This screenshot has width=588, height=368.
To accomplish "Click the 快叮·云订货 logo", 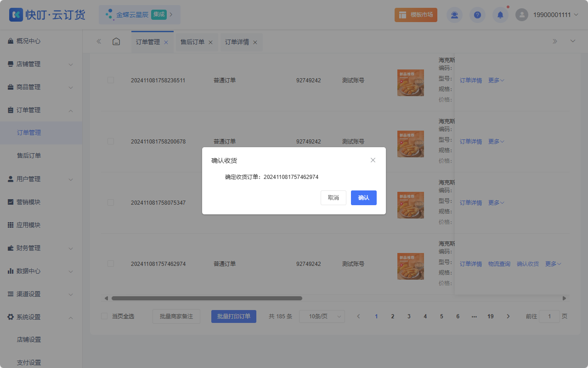I will [47, 15].
